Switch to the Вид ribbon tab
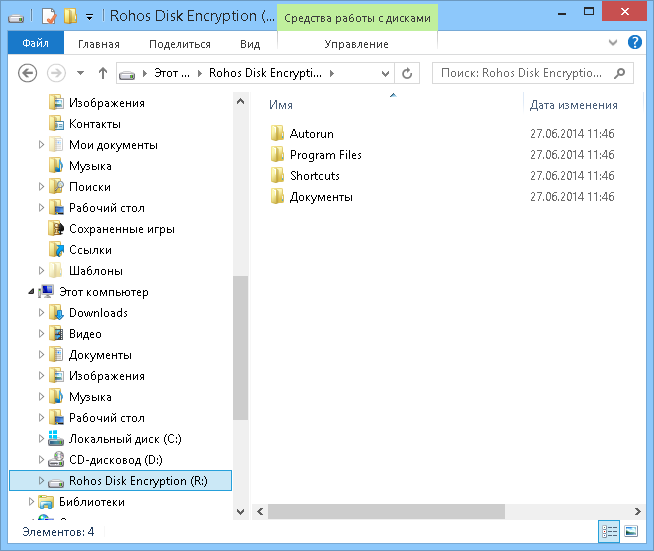This screenshot has width=654, height=551. pos(250,44)
